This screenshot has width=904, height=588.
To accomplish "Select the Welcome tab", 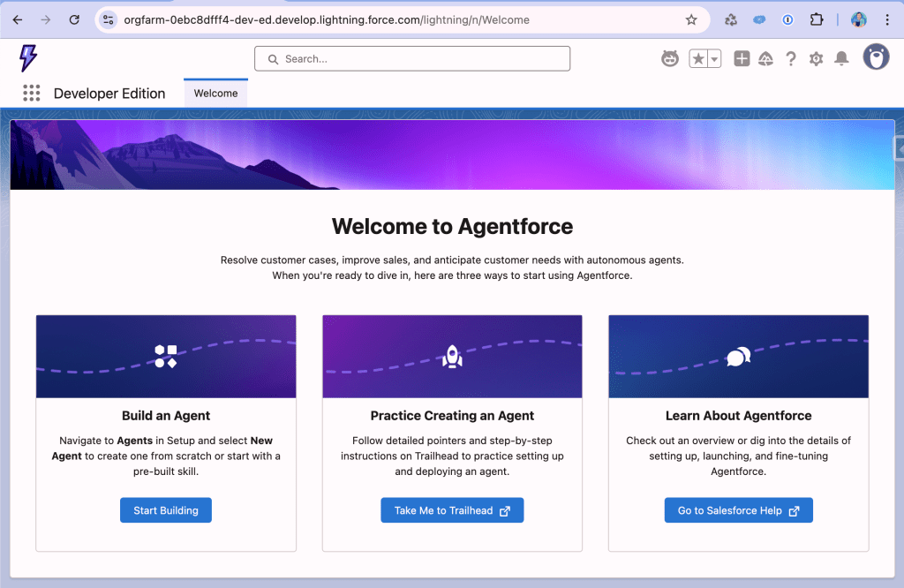I will click(x=215, y=92).
